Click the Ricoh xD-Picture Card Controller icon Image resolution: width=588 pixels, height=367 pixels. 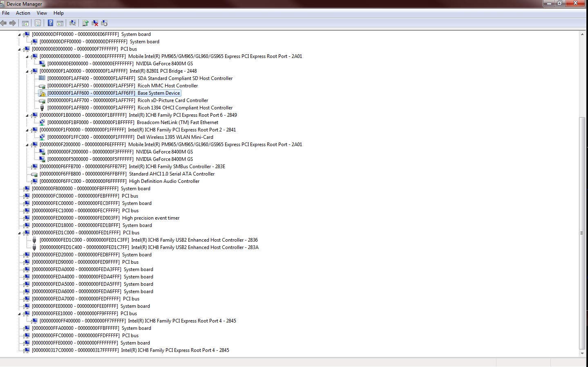pos(42,101)
